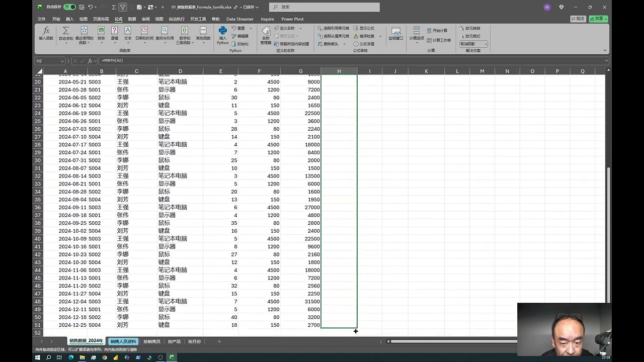Toggle the 自动保存 switch

click(69, 7)
